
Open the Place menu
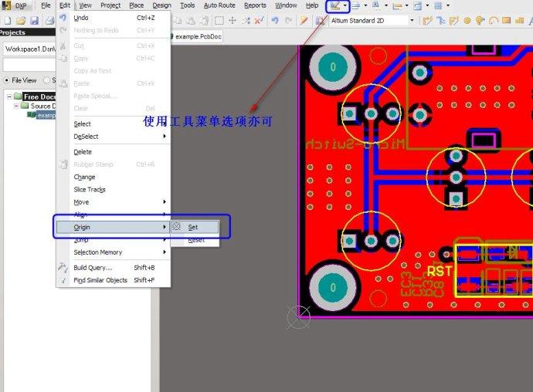click(136, 5)
